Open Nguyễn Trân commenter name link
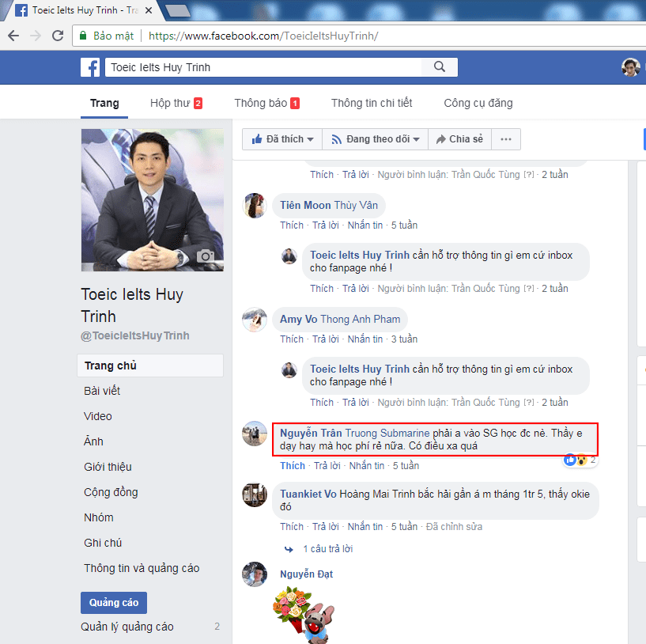Image resolution: width=646 pixels, height=644 pixels. coord(311,434)
